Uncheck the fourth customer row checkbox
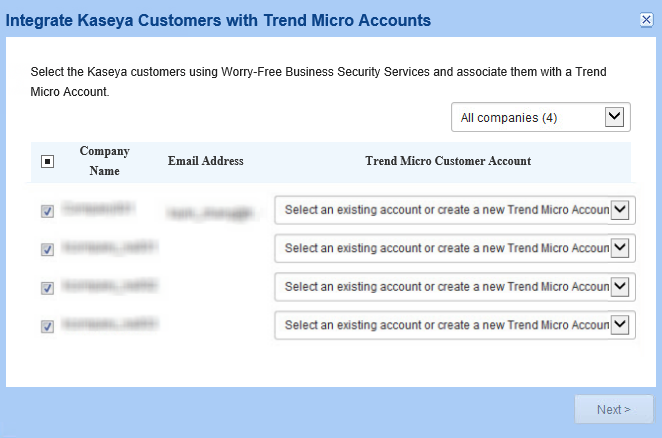 (47, 326)
